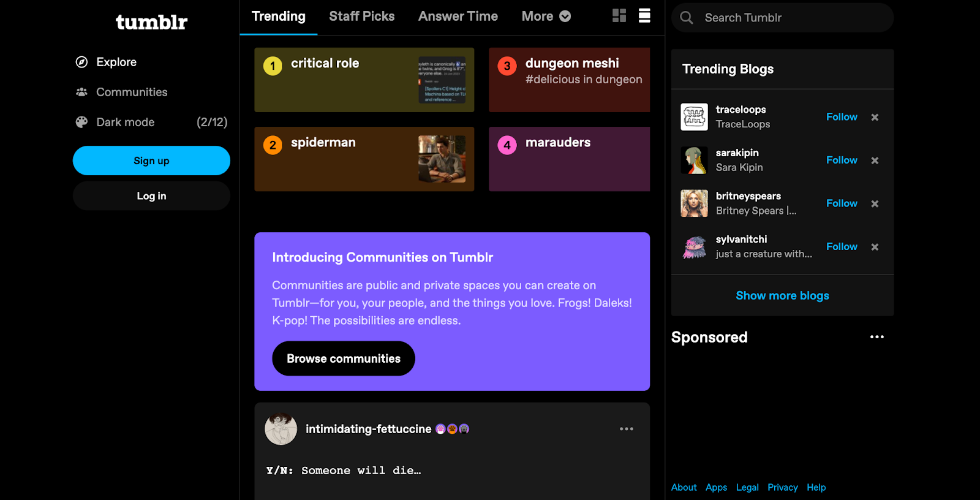
Task: Click the search magnifier icon
Action: click(x=687, y=18)
